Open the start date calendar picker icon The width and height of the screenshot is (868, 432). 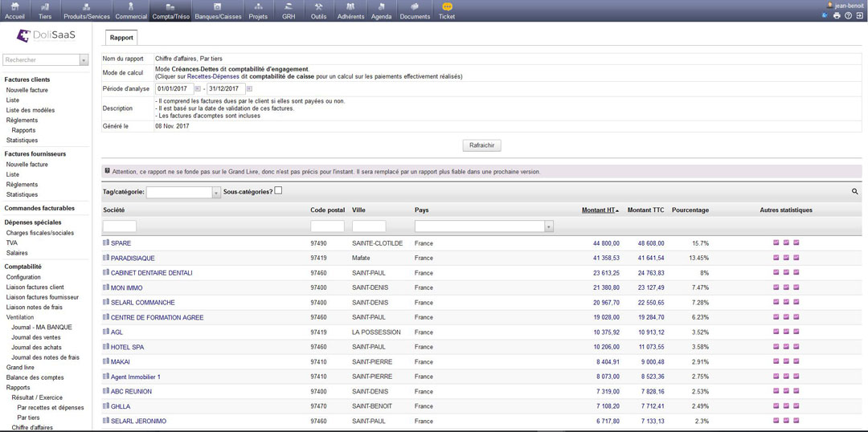(199, 88)
